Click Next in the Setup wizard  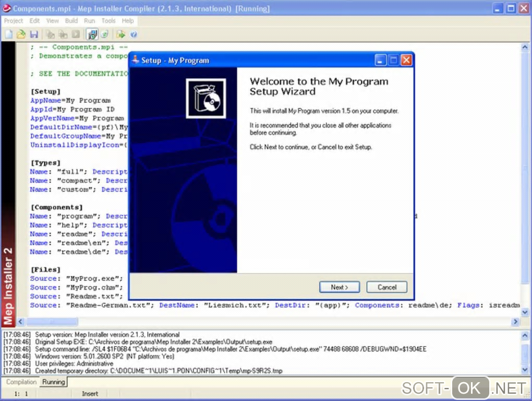pyautogui.click(x=340, y=287)
